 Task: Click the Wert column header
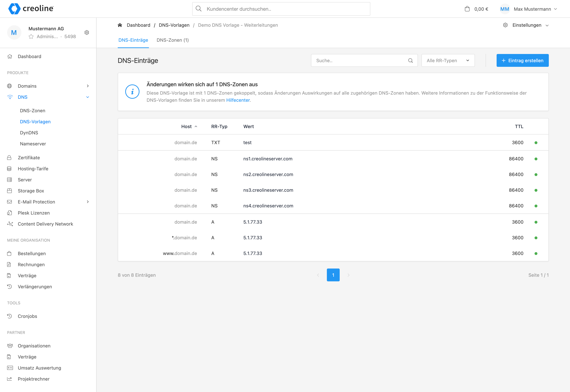click(248, 127)
